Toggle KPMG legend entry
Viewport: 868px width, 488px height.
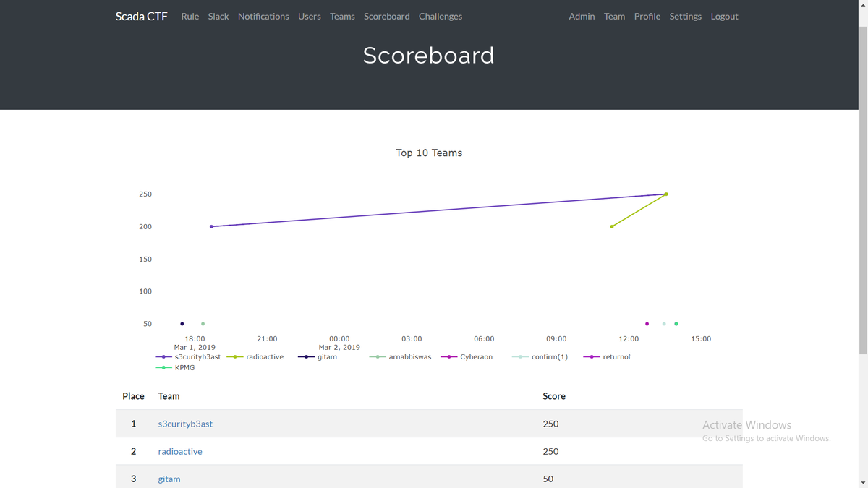coord(175,368)
